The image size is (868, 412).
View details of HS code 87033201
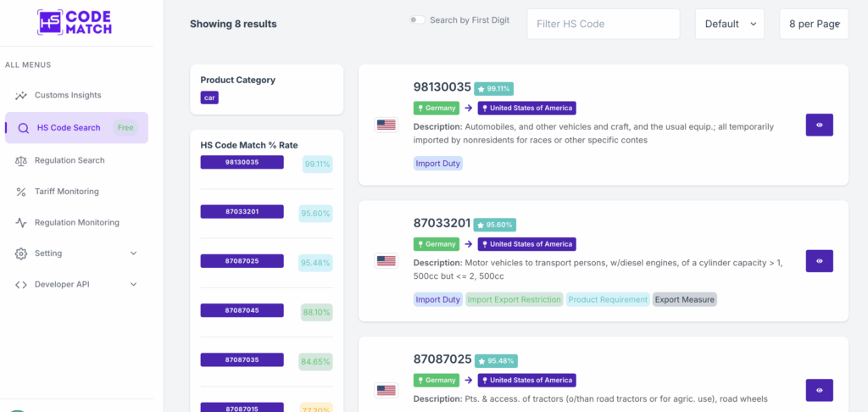(x=819, y=261)
